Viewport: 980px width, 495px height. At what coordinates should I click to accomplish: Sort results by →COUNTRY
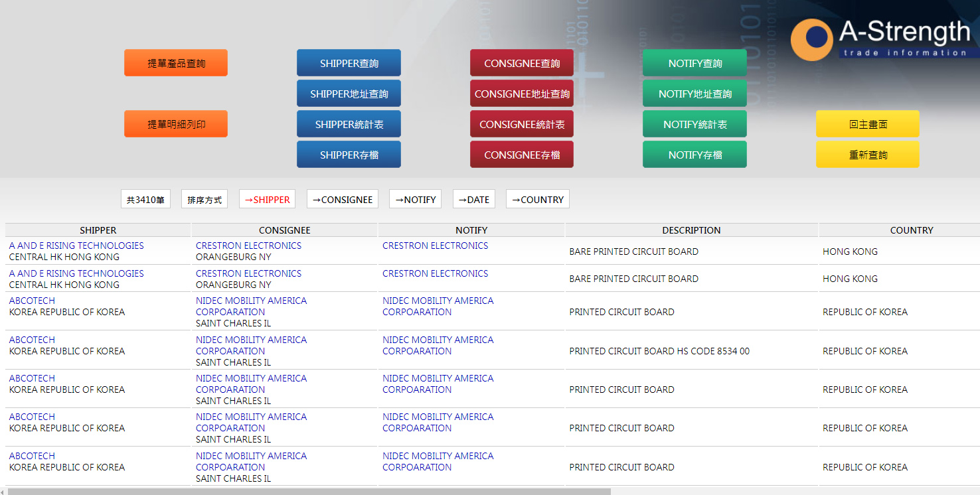point(537,199)
